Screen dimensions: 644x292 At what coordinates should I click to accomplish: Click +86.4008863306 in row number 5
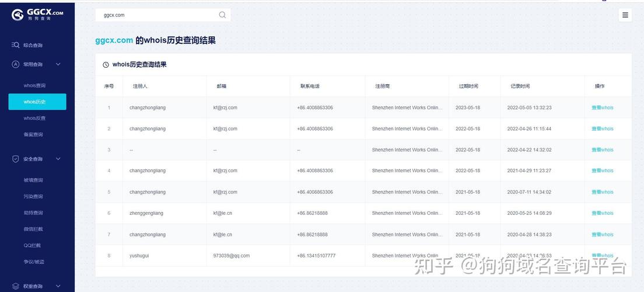(x=314, y=192)
